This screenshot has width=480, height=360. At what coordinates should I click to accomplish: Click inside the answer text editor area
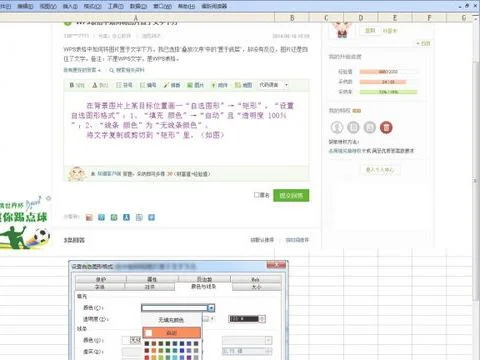[186, 128]
